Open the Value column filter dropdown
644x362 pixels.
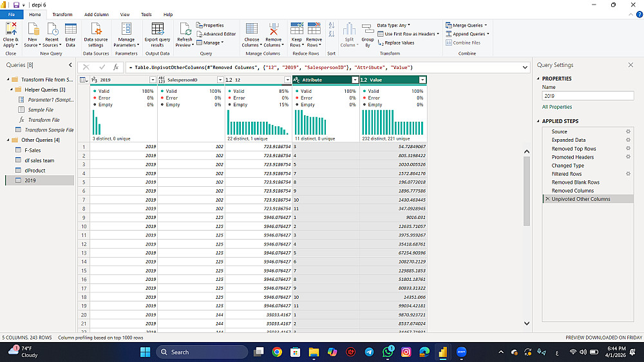[x=422, y=80]
